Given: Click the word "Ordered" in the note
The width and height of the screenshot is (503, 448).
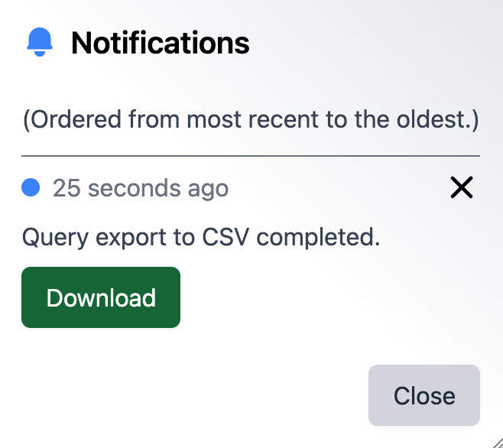Looking at the screenshot, I should point(73,121).
